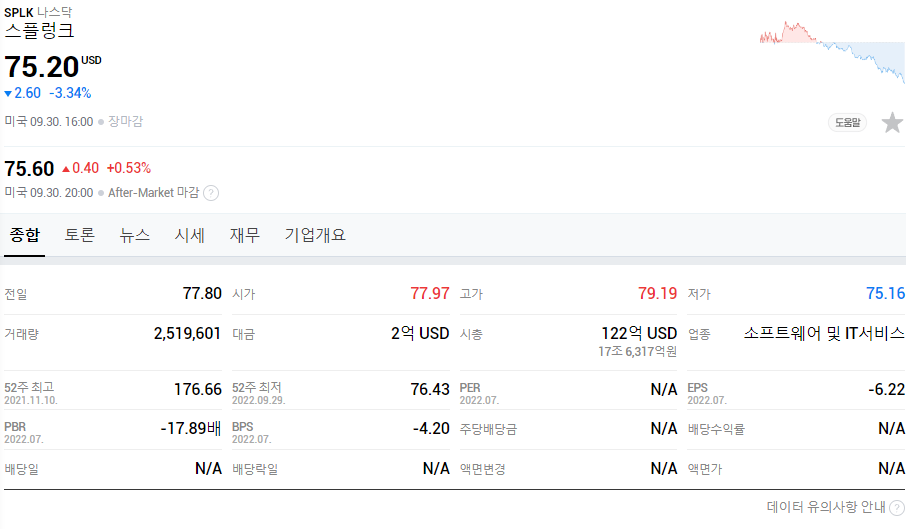Select the low price 75.16
906x529 pixels.
click(885, 293)
